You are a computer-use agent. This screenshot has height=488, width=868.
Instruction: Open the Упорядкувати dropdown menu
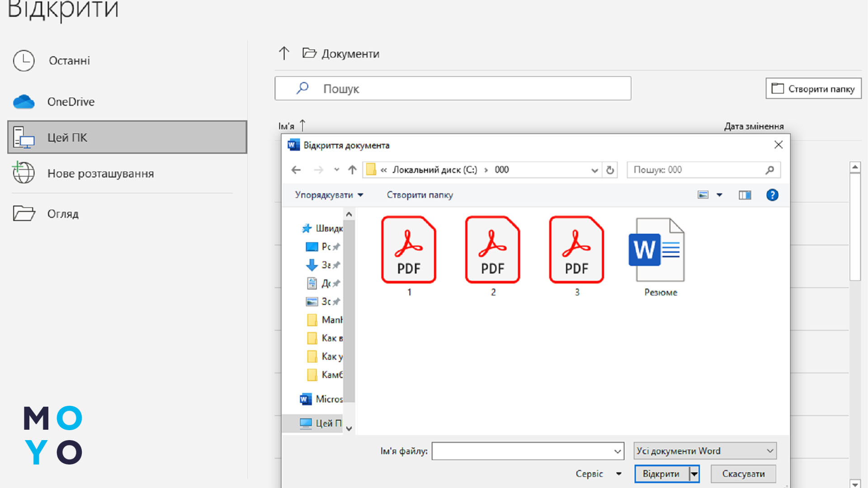coord(329,195)
